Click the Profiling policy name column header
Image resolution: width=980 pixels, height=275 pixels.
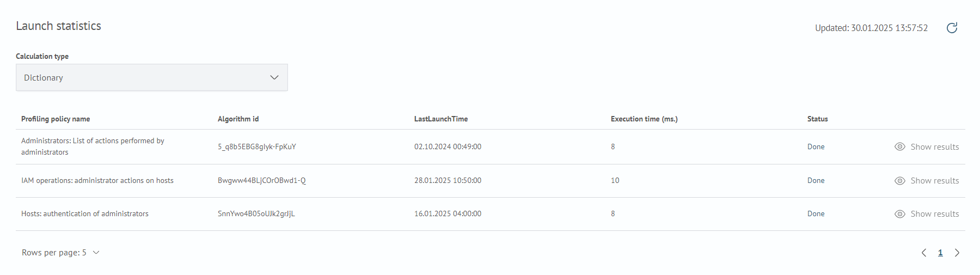[56, 119]
